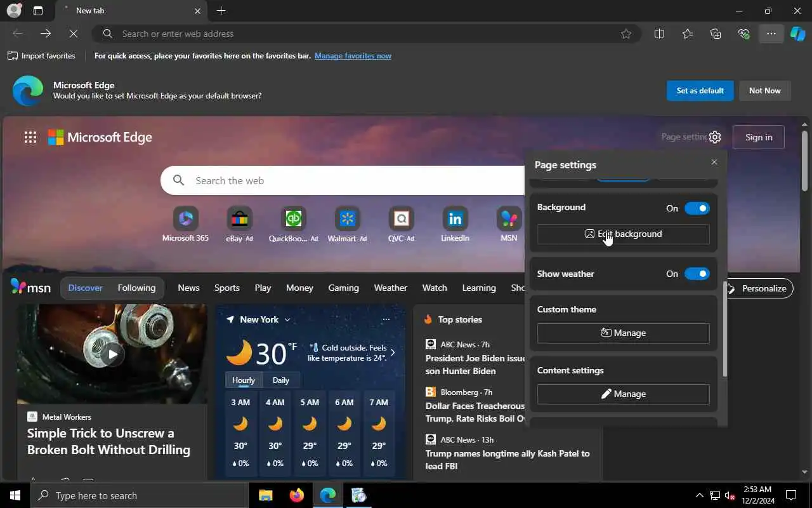
Task: Open Microsoft 365 quick link
Action: pos(185,224)
